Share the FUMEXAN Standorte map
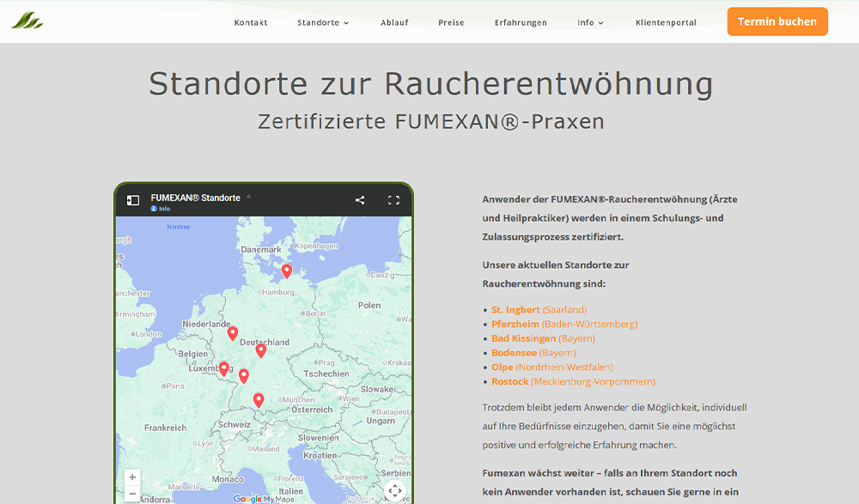 tap(360, 200)
